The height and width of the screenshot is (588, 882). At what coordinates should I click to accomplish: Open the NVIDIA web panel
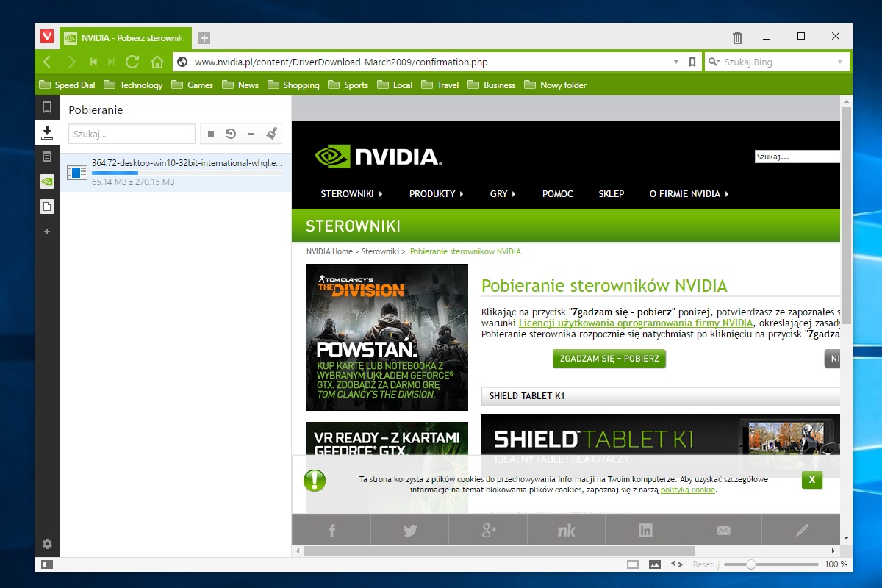(x=47, y=182)
